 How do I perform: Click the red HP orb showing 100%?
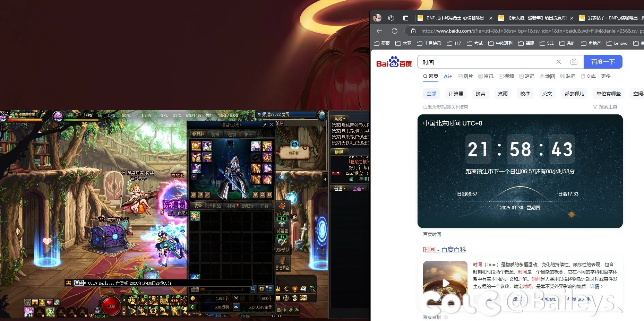111,306
